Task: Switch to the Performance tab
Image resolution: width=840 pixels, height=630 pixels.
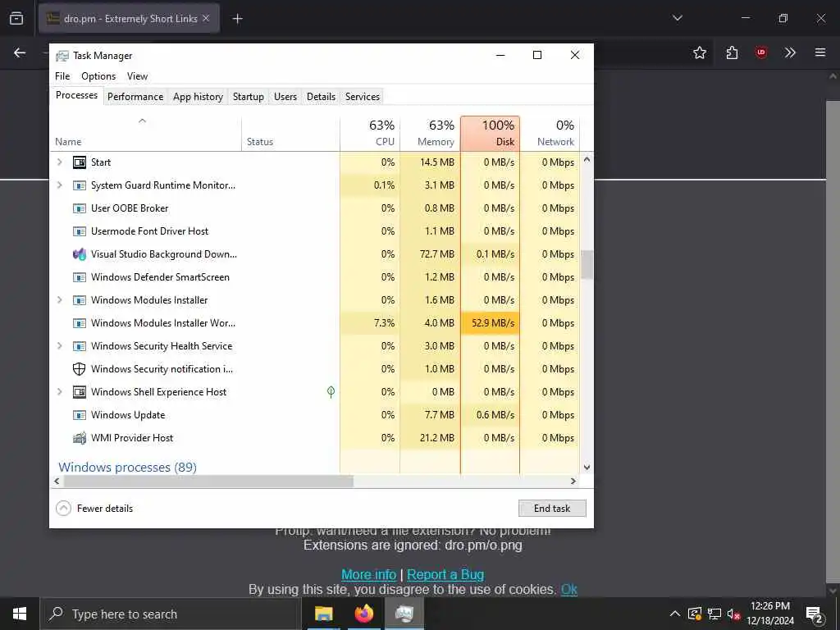Action: (135, 97)
